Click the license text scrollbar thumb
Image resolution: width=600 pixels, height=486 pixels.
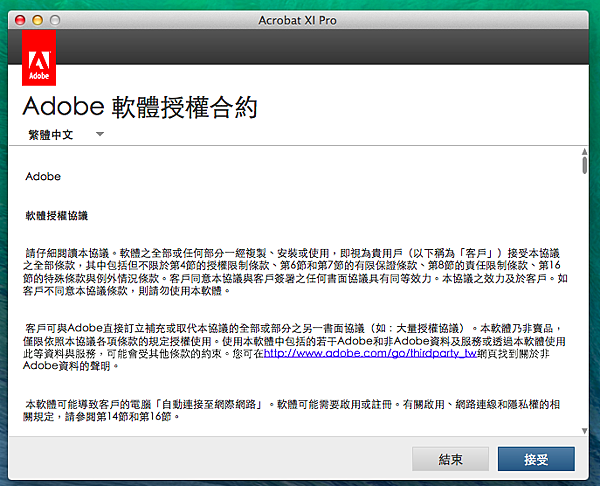pyautogui.click(x=584, y=165)
